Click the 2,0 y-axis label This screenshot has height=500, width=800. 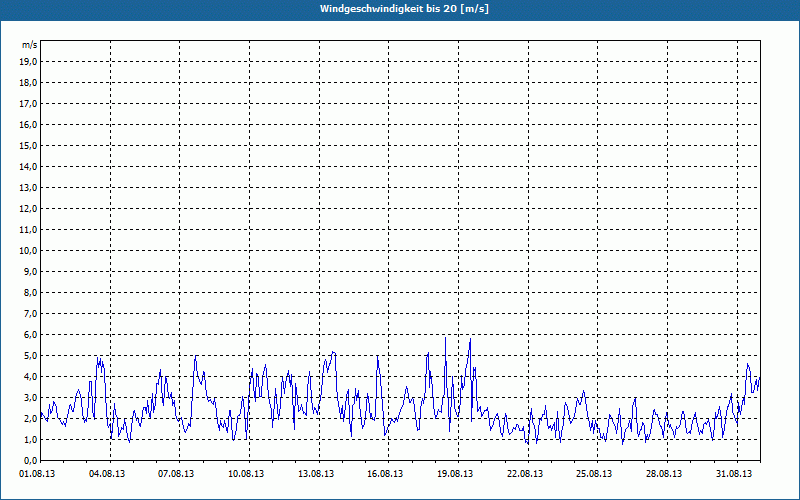point(30,418)
